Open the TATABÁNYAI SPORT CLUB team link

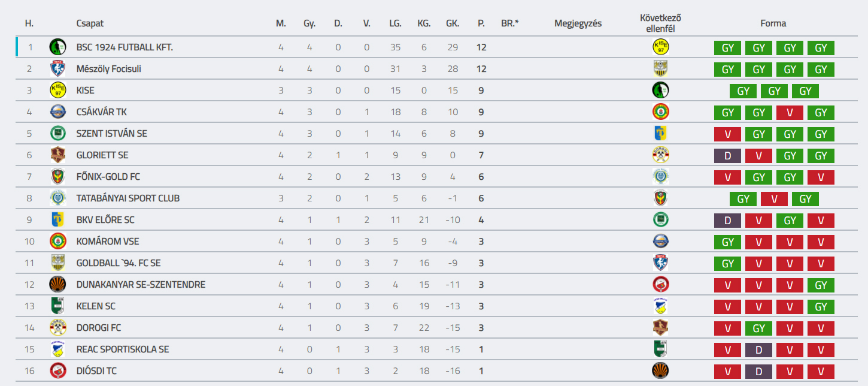[x=128, y=198]
